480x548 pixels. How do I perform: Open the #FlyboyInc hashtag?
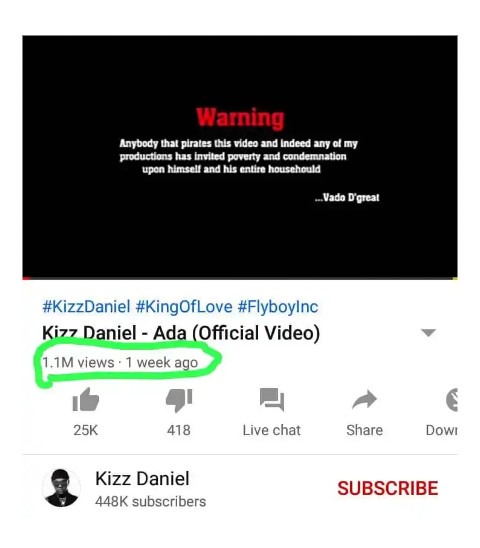click(x=278, y=307)
